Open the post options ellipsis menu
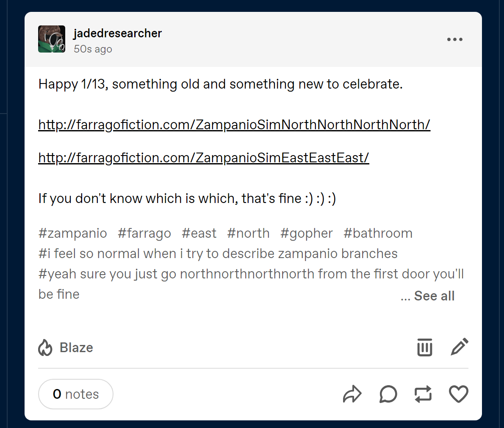Screen dimensions: 504x428 (454, 39)
